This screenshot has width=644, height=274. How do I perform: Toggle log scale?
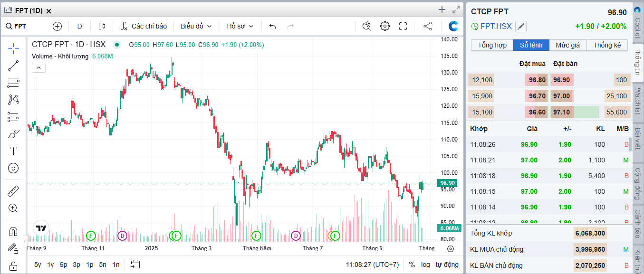coord(425,265)
